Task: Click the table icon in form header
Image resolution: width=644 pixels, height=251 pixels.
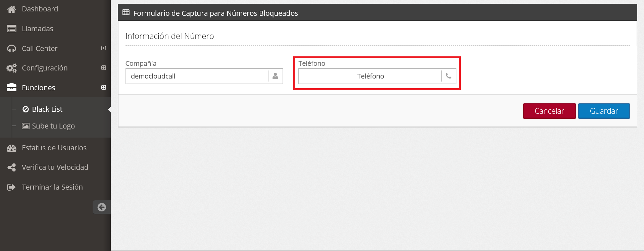Action: [x=126, y=12]
